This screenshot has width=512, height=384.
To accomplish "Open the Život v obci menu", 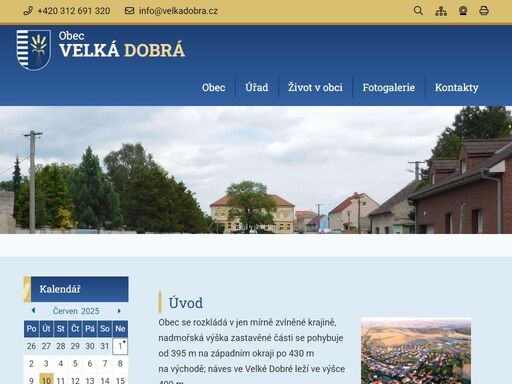I will 315,87.
